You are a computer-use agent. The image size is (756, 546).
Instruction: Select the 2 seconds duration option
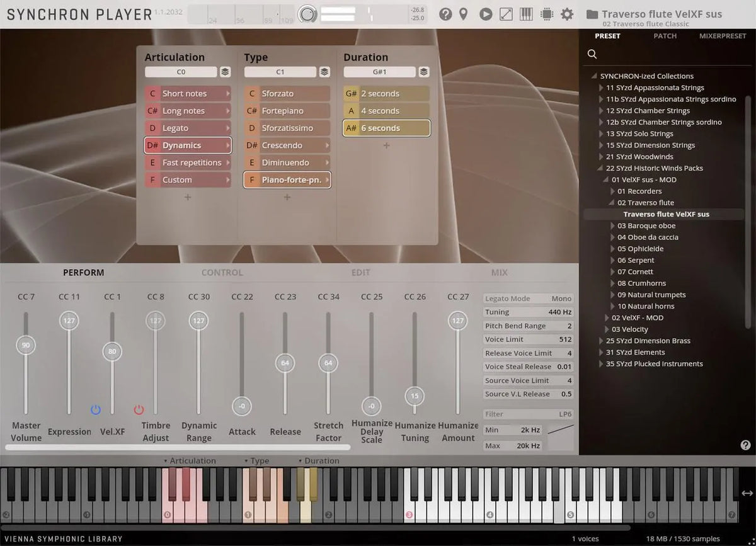[387, 94]
